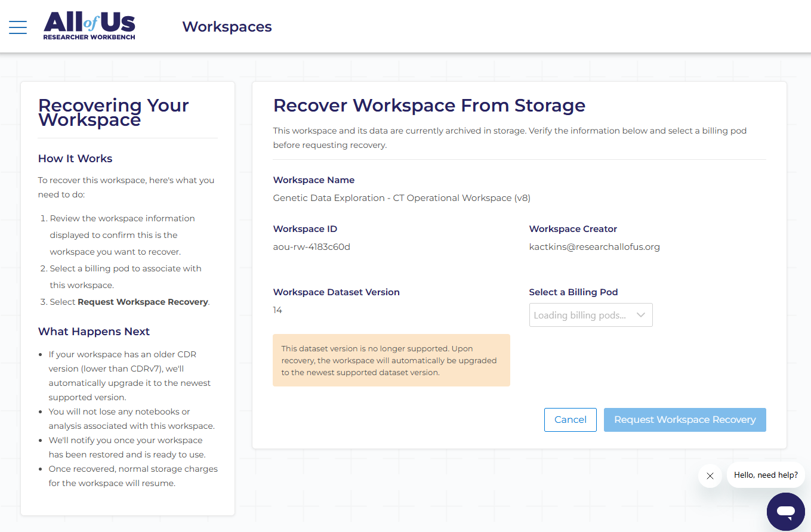
Task: Click the Workspace Dataset Version label
Action: (337, 292)
